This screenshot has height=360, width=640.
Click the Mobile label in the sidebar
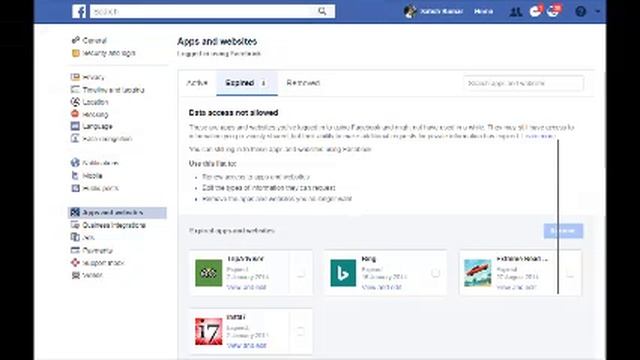[92, 176]
